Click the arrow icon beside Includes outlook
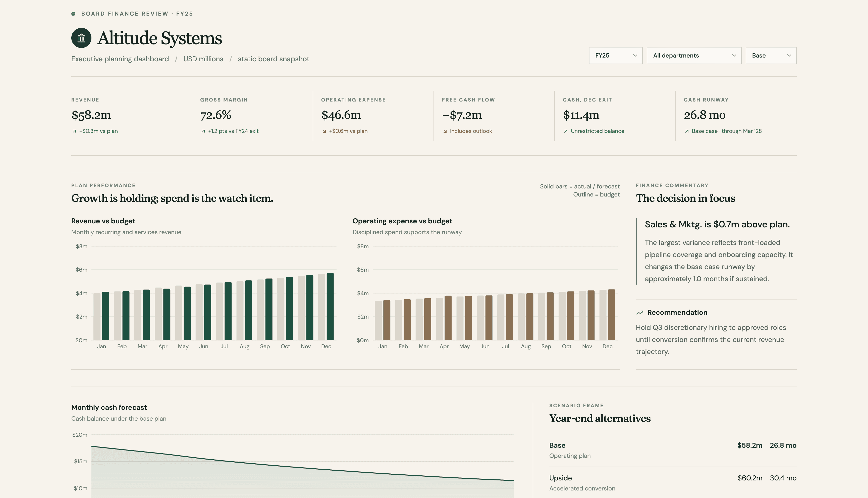 (445, 131)
